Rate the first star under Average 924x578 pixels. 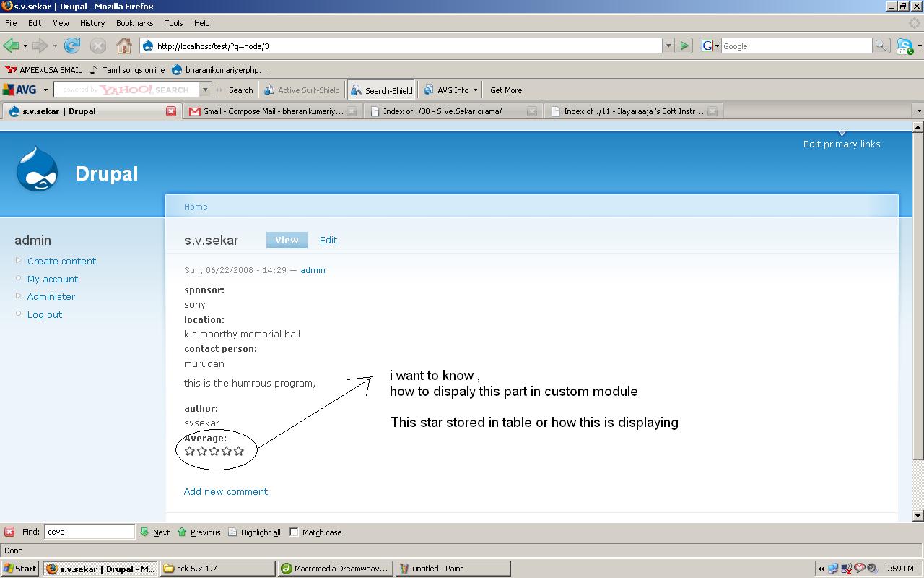coord(190,451)
